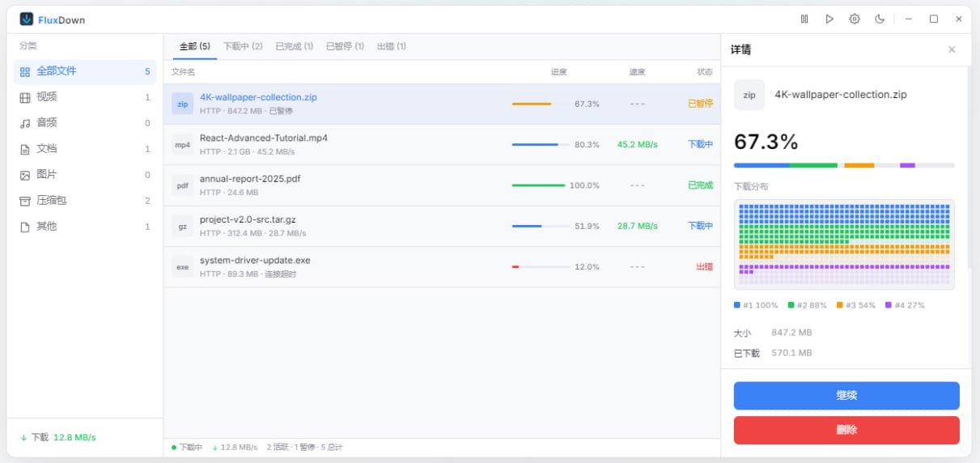Screen dimensions: 980x463
Task: Click the progress bar of system-driver-update.exe
Action: tap(538, 267)
